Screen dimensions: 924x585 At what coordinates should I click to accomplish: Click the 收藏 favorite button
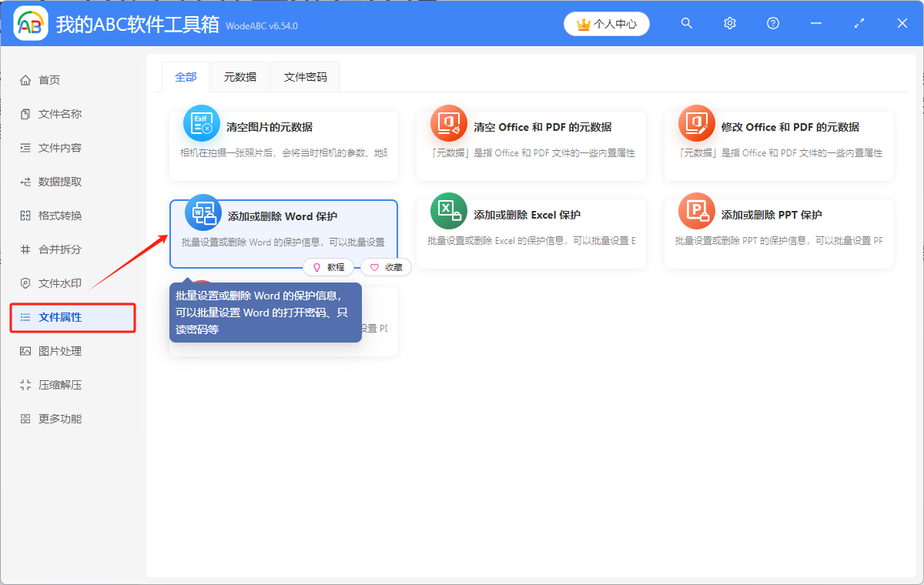pyautogui.click(x=387, y=267)
